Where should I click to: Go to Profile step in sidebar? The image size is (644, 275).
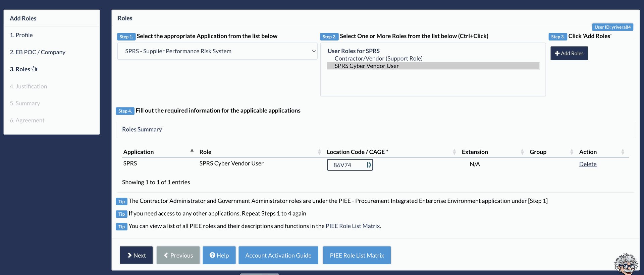click(x=21, y=35)
